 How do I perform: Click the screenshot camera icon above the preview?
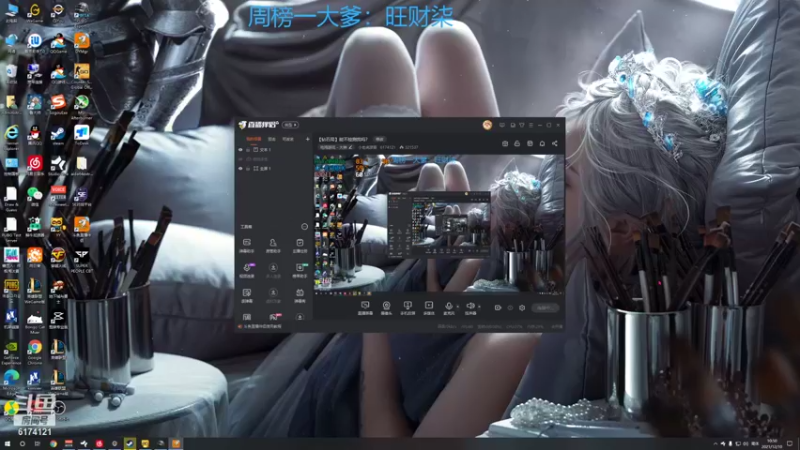505,144
